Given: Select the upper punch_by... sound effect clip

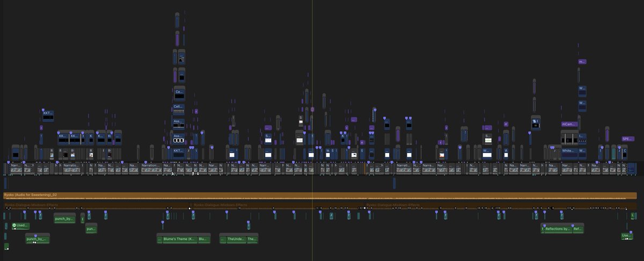Looking at the screenshot, I should point(64,219).
